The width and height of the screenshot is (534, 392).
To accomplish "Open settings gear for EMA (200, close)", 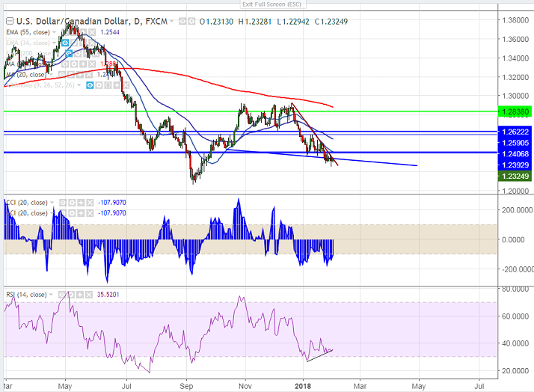I will click(78, 53).
